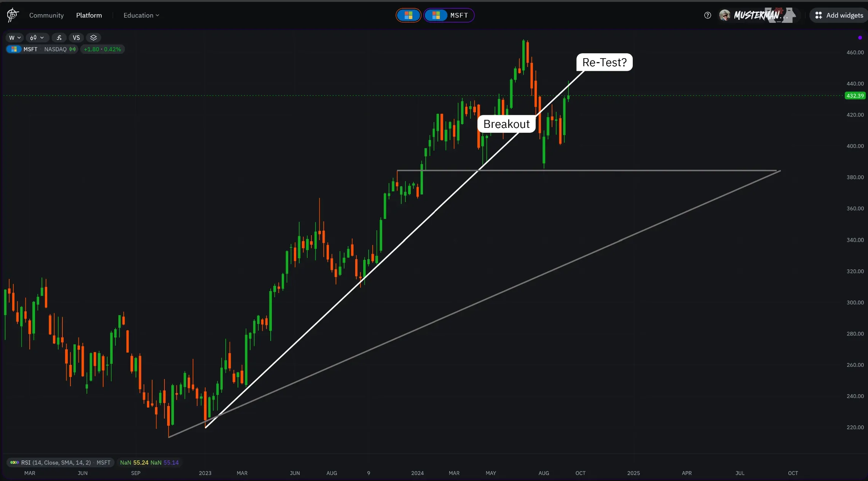This screenshot has height=481, width=868.
Task: Open the Community section
Action: tap(46, 15)
